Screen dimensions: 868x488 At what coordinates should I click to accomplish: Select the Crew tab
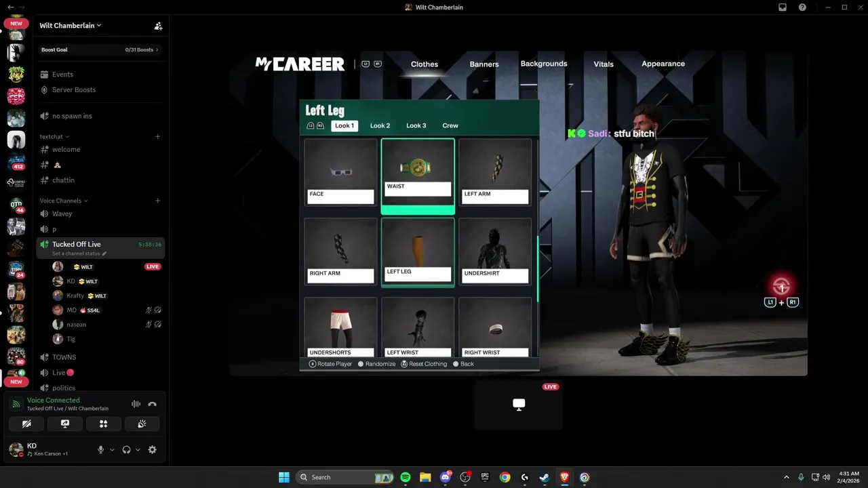tap(450, 125)
